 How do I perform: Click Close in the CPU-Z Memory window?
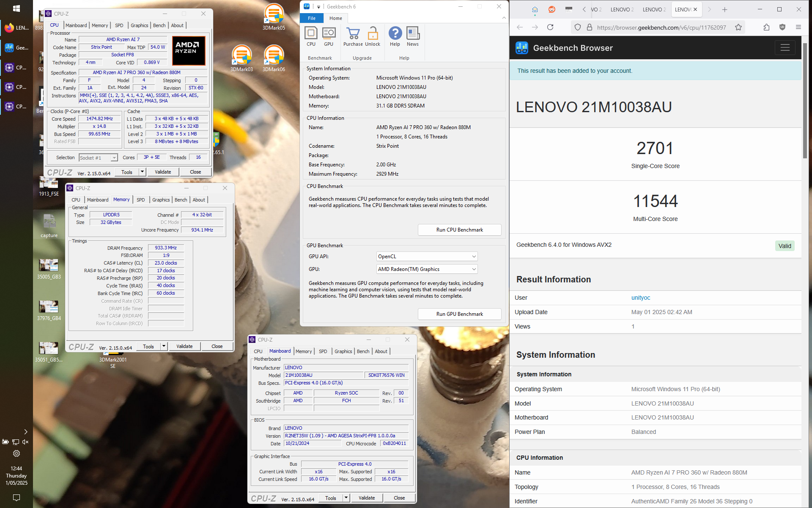[x=217, y=346]
